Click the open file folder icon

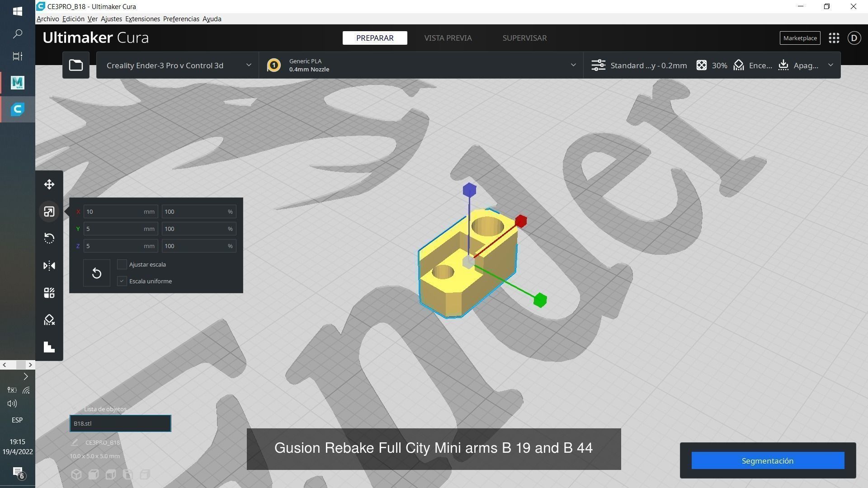76,65
